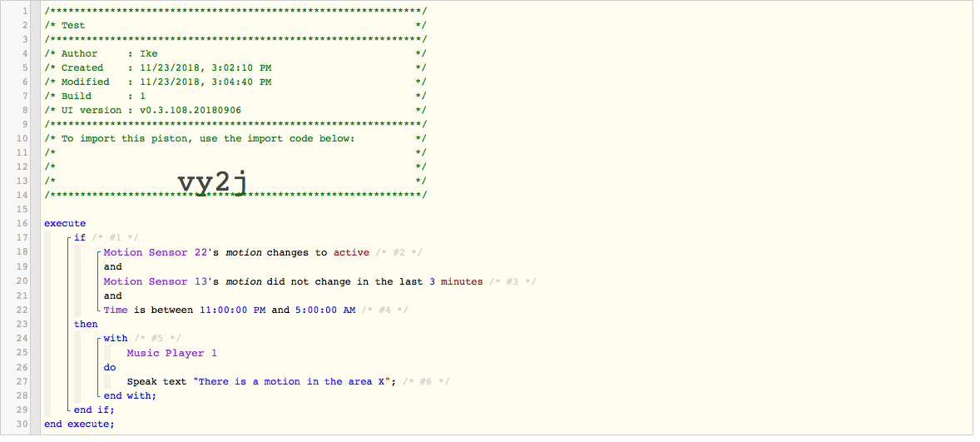Click 'end with;' on line 28
This screenshot has height=442, width=980.
tap(130, 395)
